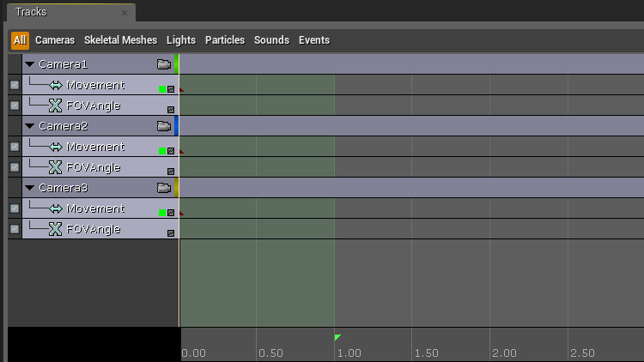The height and width of the screenshot is (362, 644).
Task: Close the Tracks panel tab
Action: click(125, 13)
